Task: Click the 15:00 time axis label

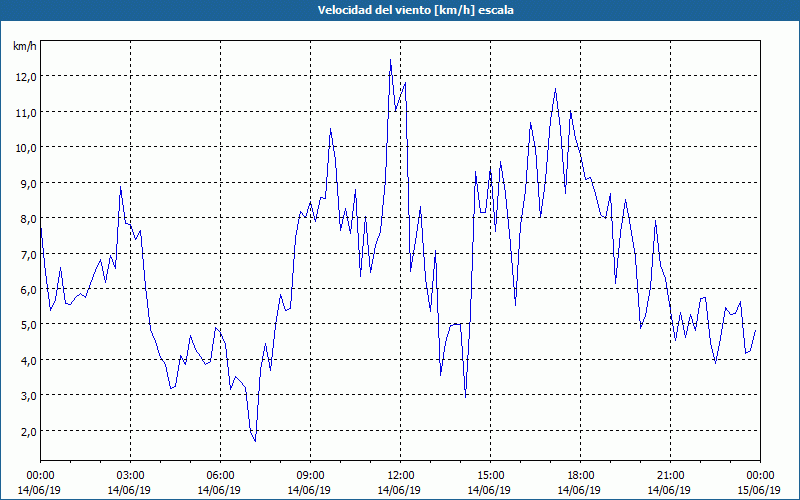Action: pos(490,476)
